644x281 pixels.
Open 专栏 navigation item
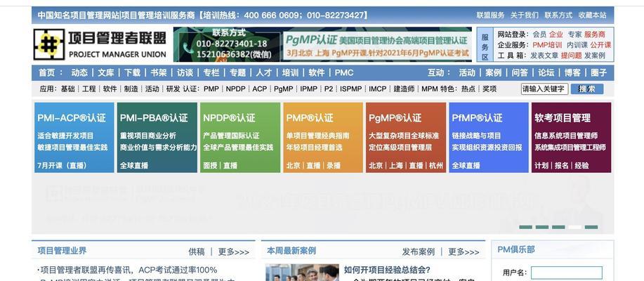[211, 73]
